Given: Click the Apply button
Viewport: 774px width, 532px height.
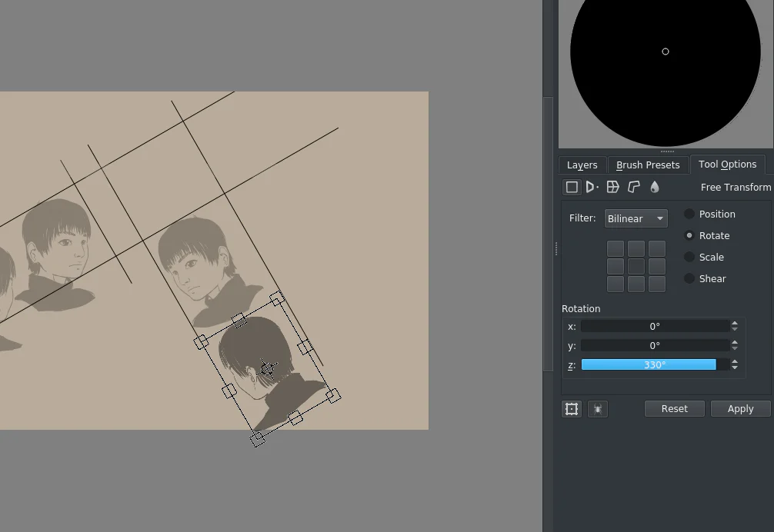Looking at the screenshot, I should (x=740, y=409).
